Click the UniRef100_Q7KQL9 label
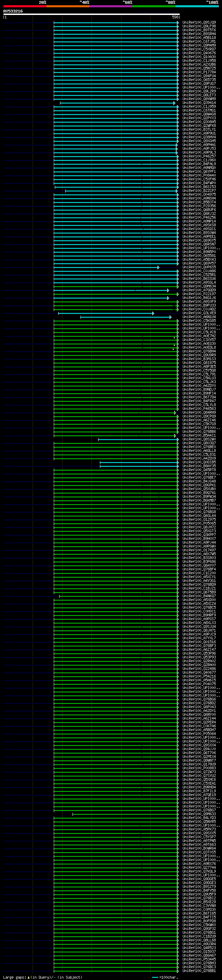The image size is (222, 980). pos(199,872)
